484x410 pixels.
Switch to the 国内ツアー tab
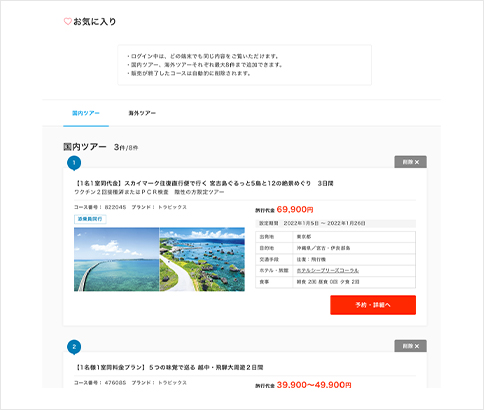pos(86,113)
